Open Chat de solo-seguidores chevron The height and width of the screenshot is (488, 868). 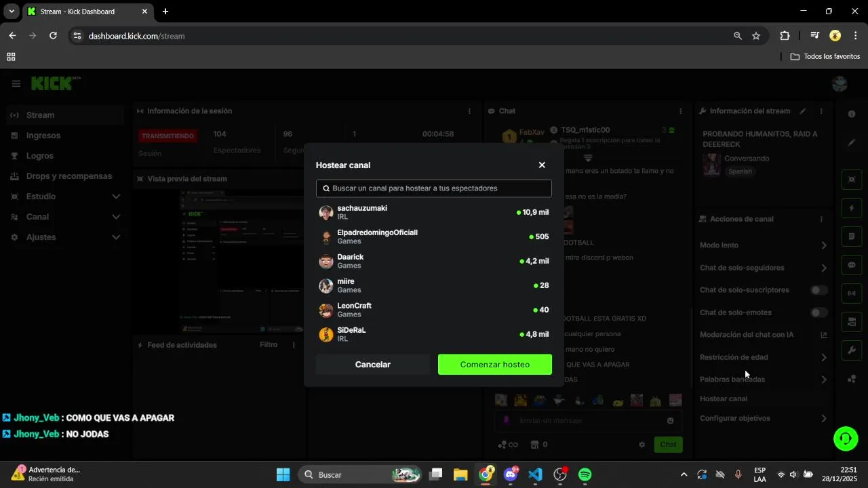824,268
